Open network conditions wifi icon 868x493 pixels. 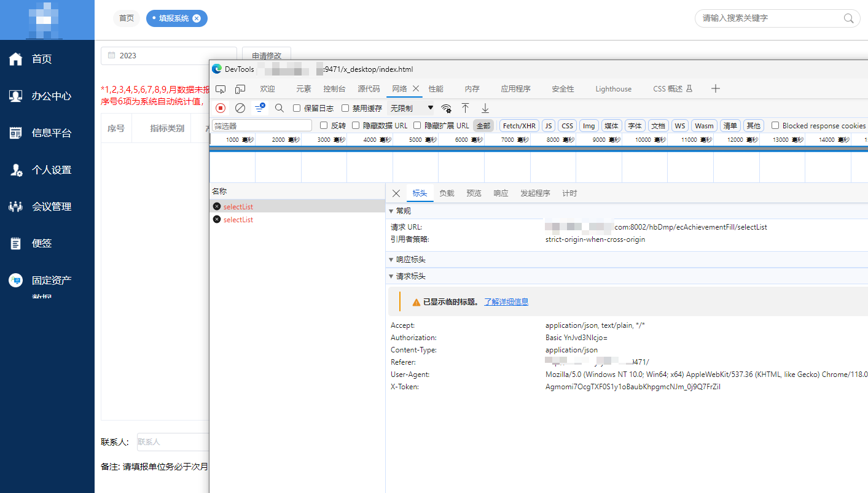447,109
